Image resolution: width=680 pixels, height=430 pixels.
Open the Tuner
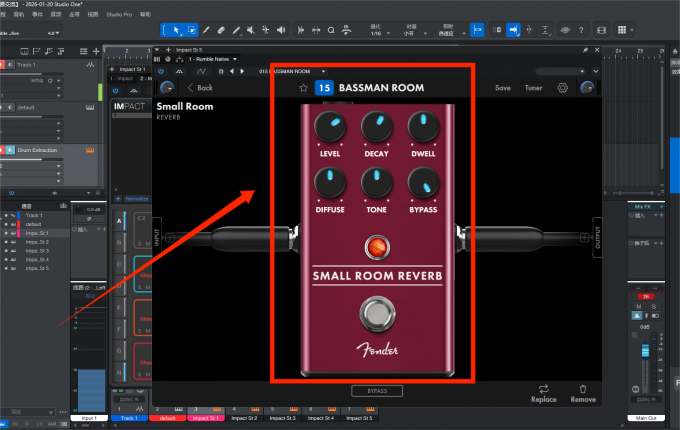[x=533, y=88]
